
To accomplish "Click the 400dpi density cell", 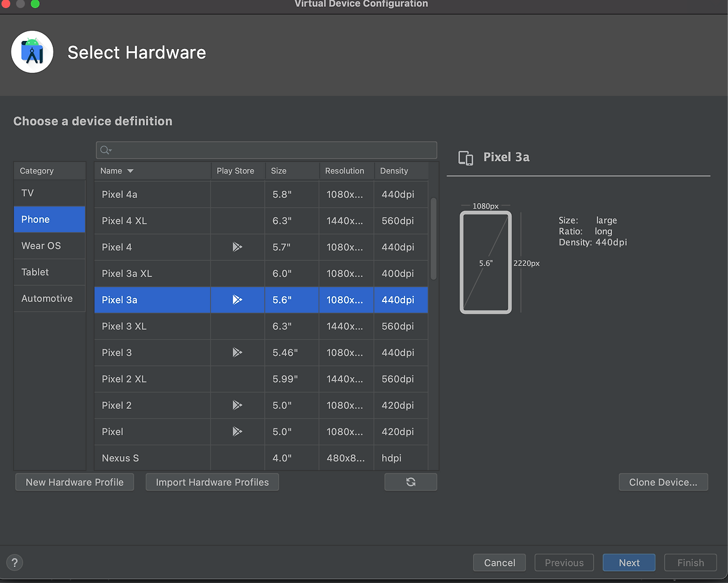I will pyautogui.click(x=401, y=274).
